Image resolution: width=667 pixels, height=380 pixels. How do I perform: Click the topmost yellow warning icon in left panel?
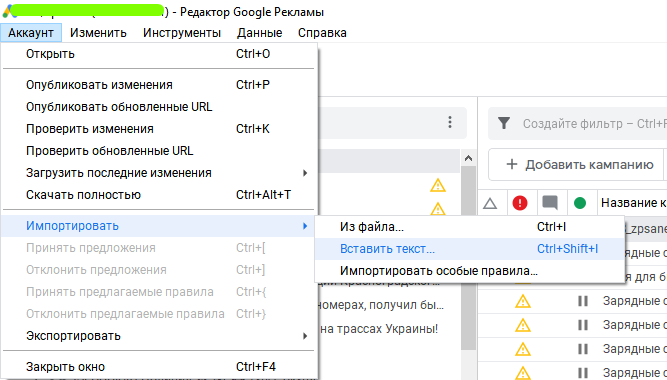point(438,186)
